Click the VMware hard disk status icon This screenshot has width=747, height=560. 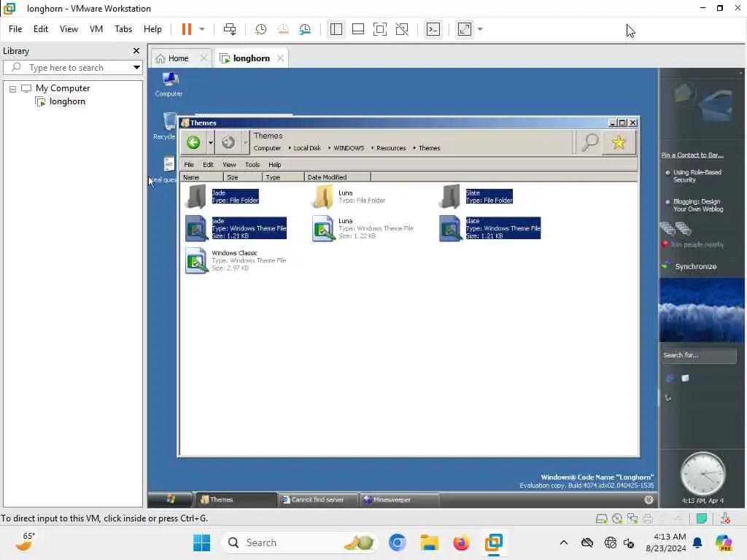(x=601, y=519)
